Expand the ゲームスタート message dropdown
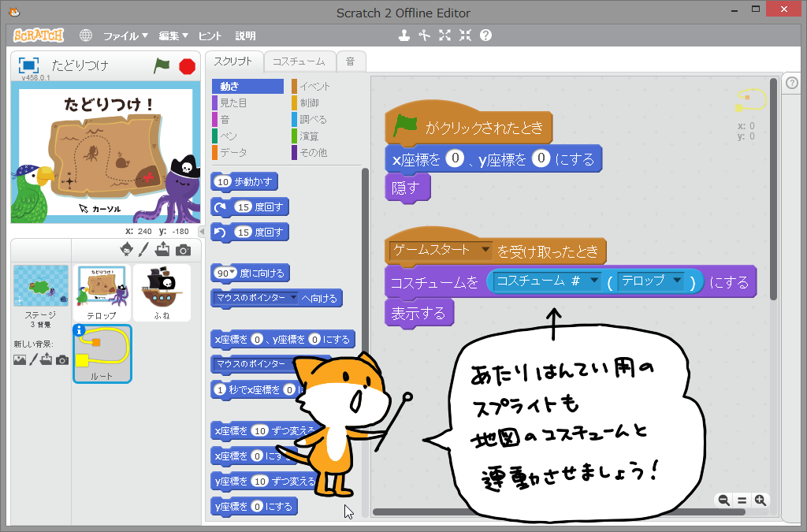The width and height of the screenshot is (807, 532). pos(485,250)
